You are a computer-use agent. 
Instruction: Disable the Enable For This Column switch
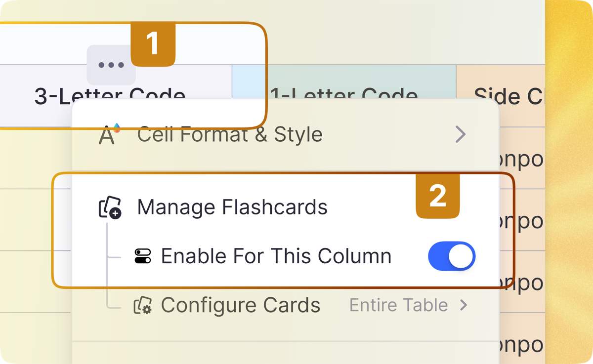click(x=452, y=256)
